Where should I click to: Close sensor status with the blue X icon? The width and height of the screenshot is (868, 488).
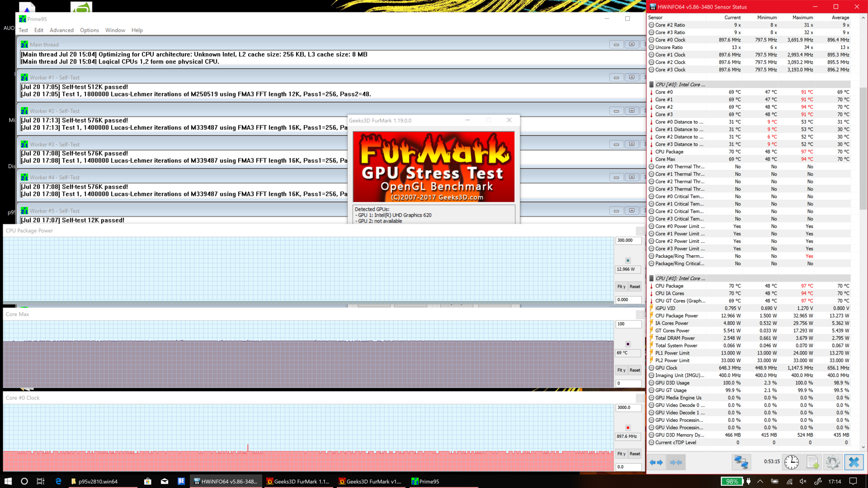(854, 462)
